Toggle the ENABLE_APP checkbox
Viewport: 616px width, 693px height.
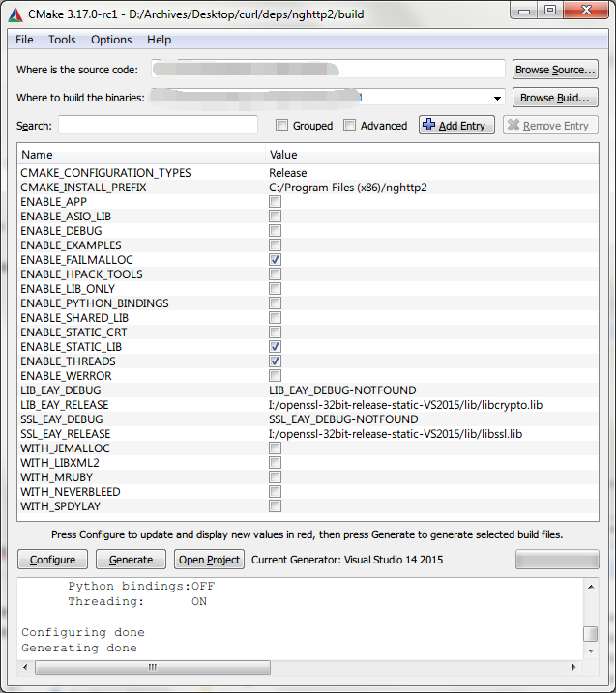click(x=275, y=202)
